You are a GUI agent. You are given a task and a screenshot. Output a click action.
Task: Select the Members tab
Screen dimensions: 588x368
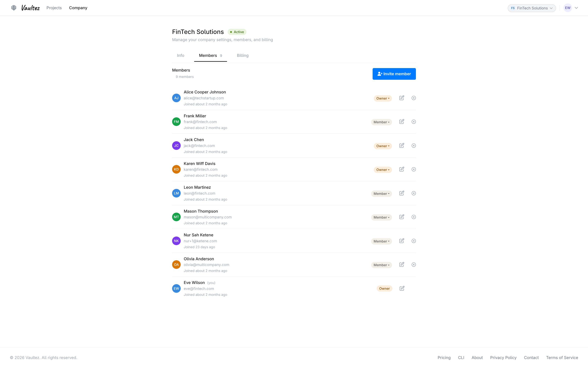click(x=210, y=55)
